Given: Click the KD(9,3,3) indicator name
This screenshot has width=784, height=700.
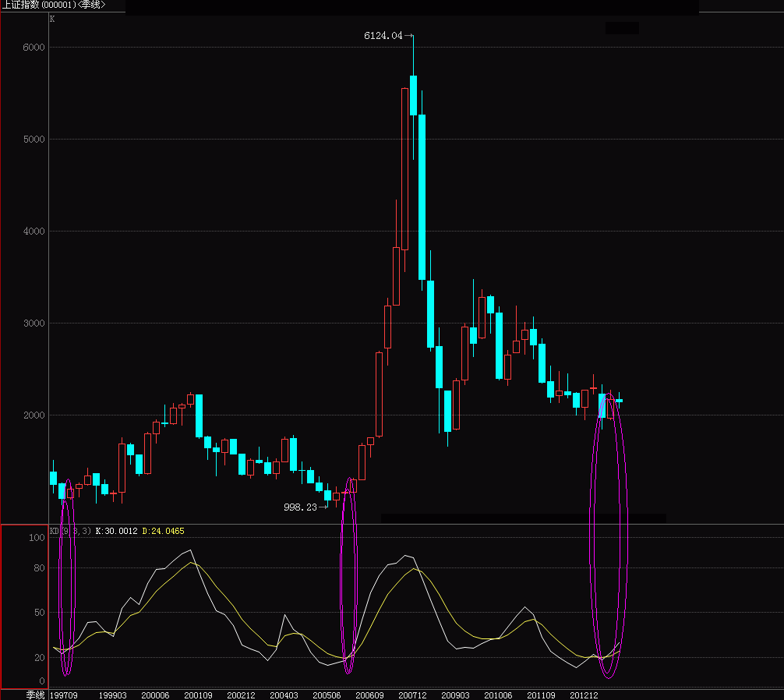Looking at the screenshot, I should 70,531.
